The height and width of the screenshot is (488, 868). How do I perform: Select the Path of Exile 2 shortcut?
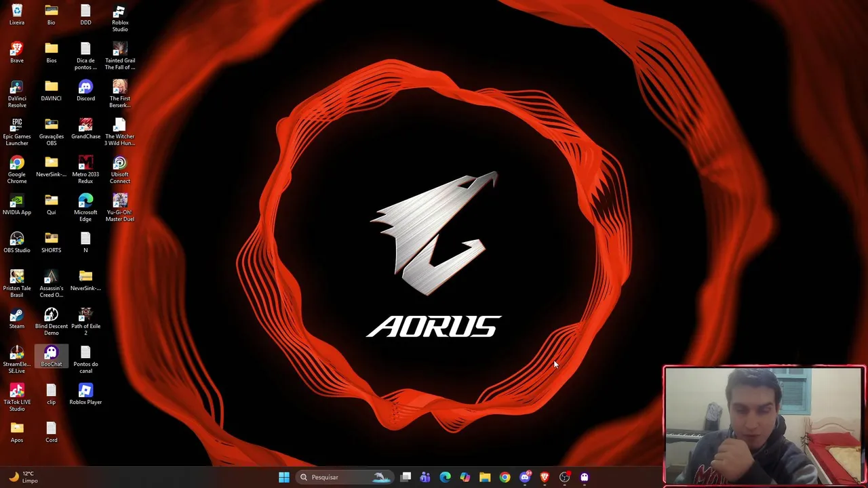click(85, 322)
